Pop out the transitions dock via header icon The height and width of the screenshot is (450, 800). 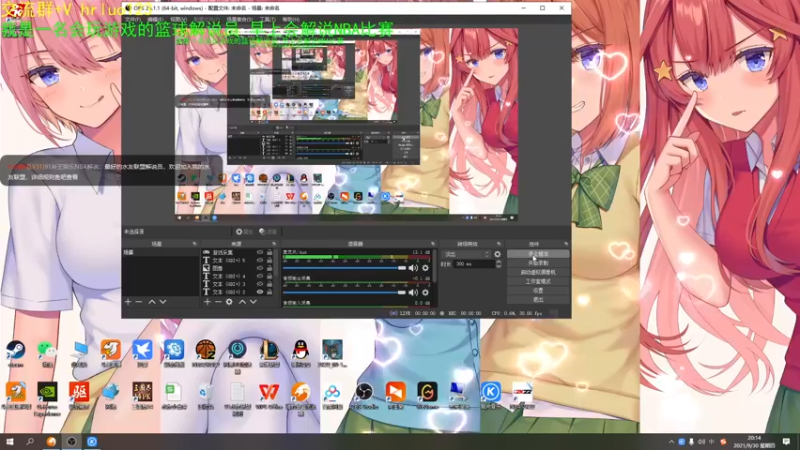(498, 244)
